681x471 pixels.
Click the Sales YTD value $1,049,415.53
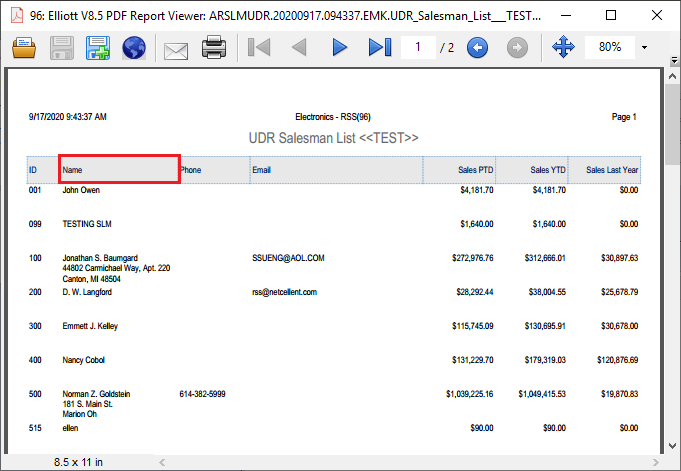pos(542,394)
